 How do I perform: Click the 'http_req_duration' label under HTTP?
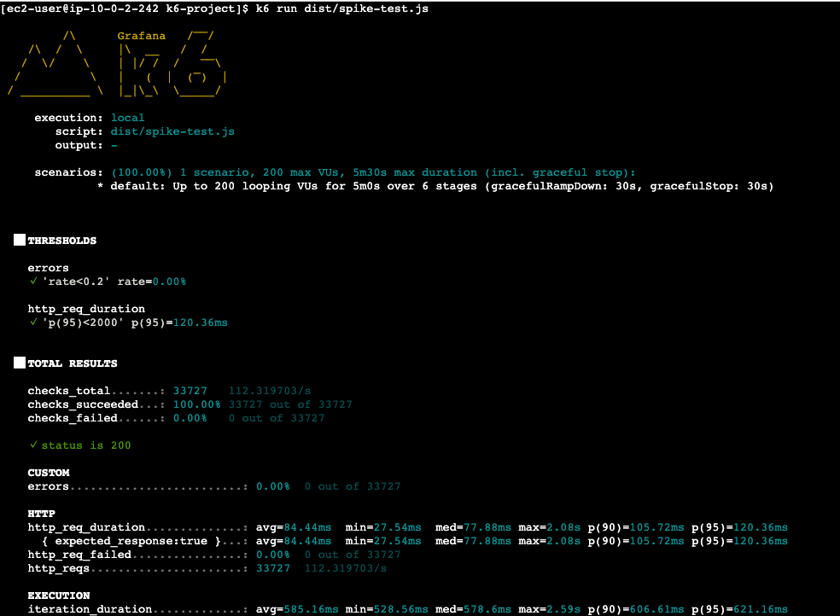click(x=86, y=527)
